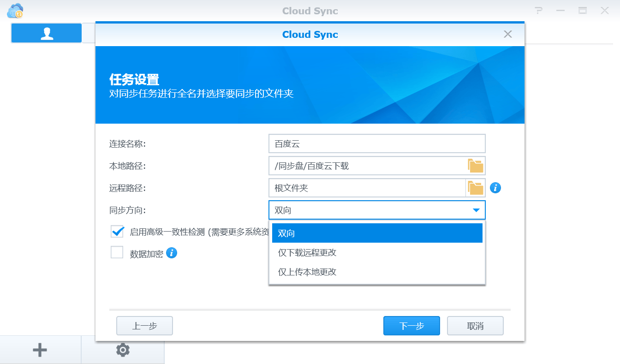The image size is (620, 364).
Task: Enable the 数据加密 checkbox
Action: coord(117,252)
